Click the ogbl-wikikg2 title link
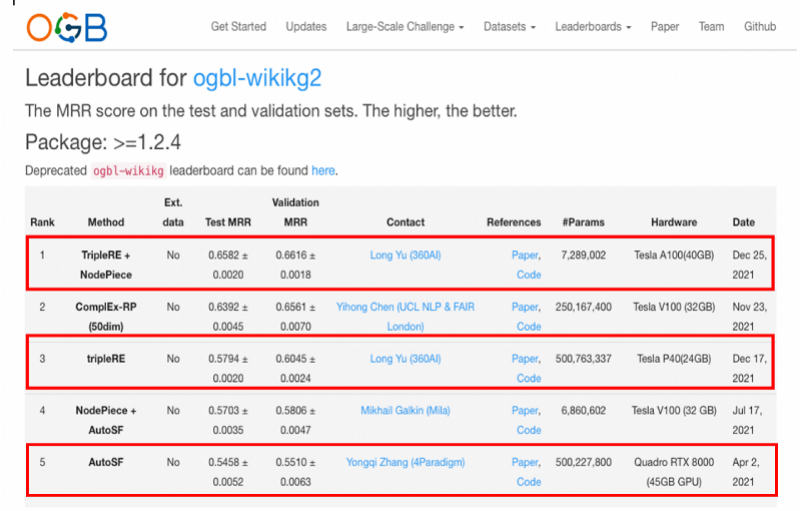Image resolution: width=800 pixels, height=511 pixels. pos(257,78)
